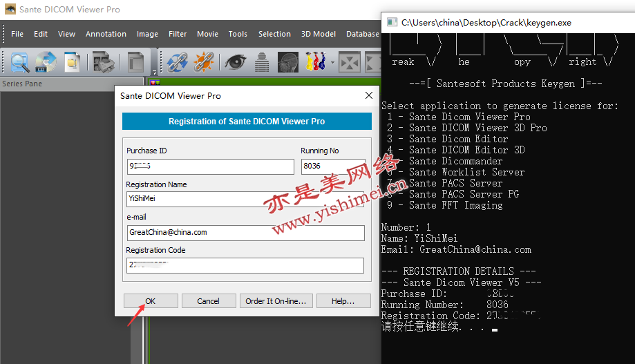Click the head scan reference line icon

click(x=288, y=62)
